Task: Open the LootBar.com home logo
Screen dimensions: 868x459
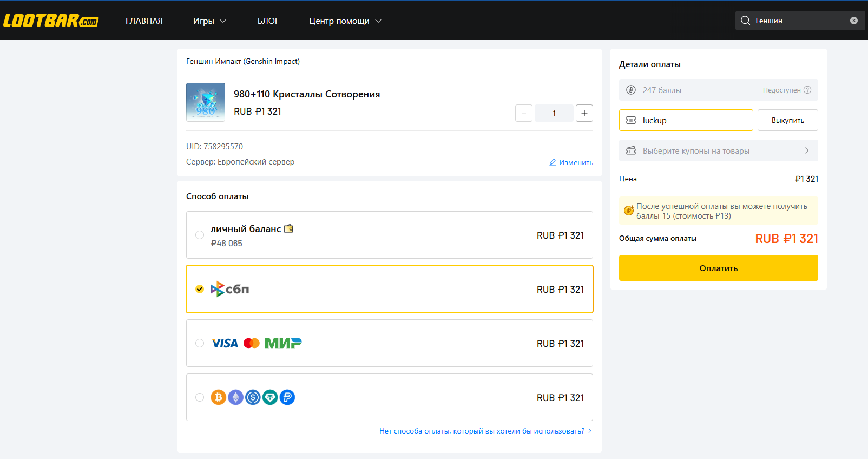Action: (51, 21)
